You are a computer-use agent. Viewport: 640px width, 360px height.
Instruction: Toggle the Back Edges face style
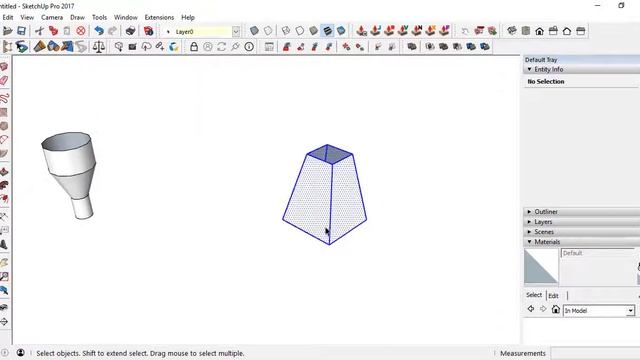point(268,31)
